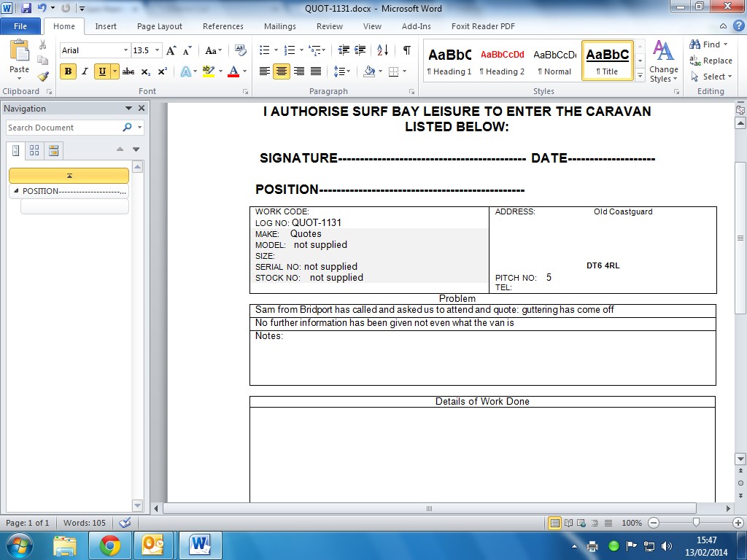
Task: Open Line Spacing dropdown
Action: [x=342, y=71]
